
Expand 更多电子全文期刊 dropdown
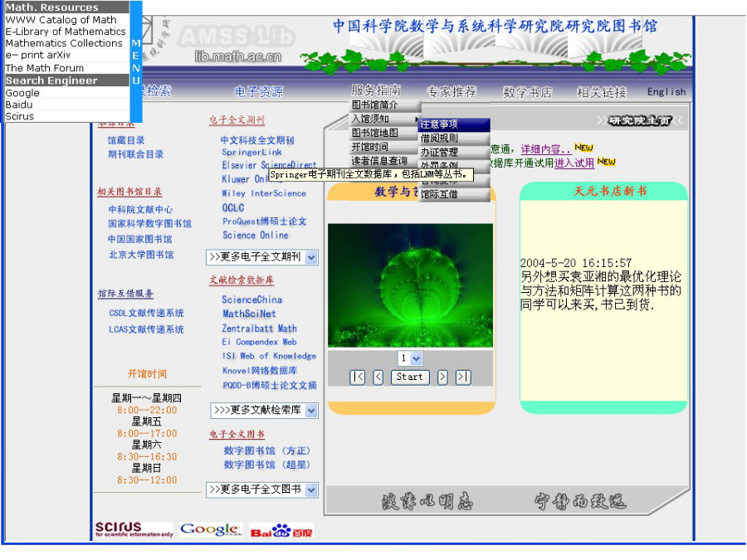(x=311, y=257)
